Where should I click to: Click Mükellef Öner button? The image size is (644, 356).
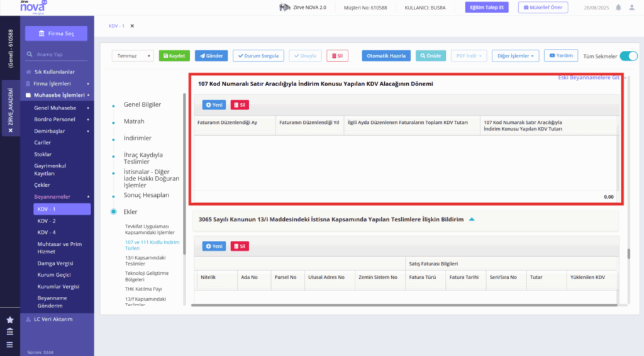[543, 8]
